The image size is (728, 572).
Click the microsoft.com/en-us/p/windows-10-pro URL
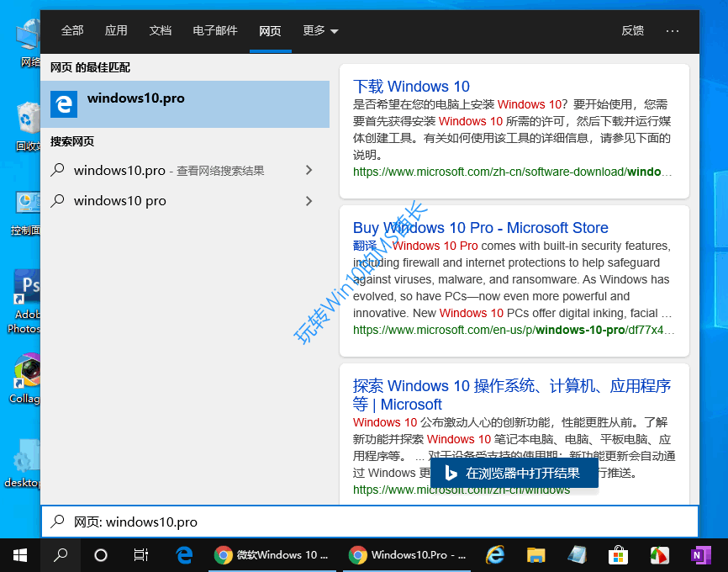pyautogui.click(x=513, y=330)
